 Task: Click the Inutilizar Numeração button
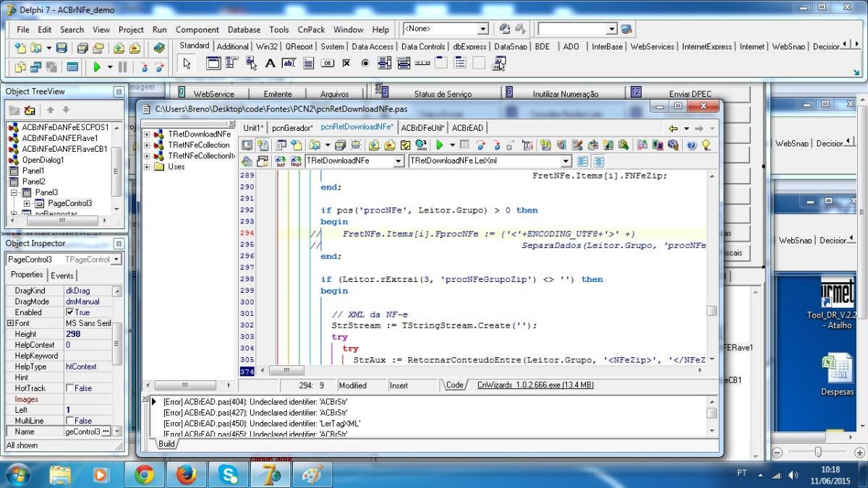click(x=566, y=94)
